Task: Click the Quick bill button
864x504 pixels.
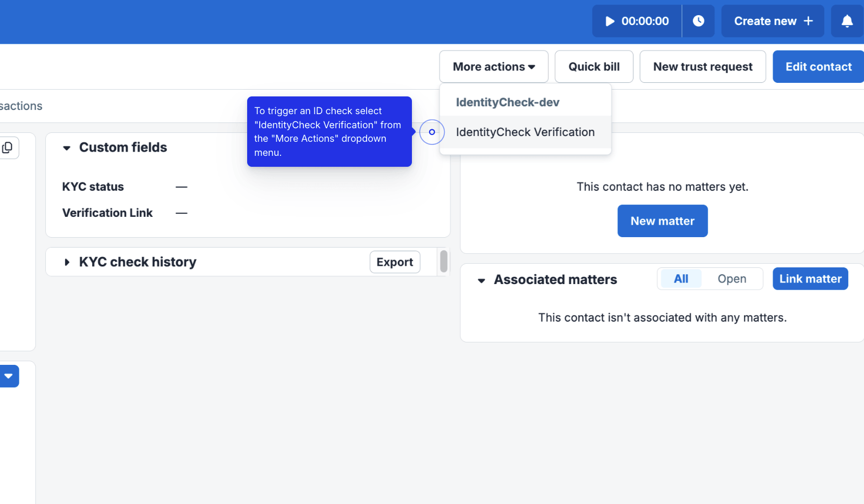Action: pyautogui.click(x=593, y=67)
